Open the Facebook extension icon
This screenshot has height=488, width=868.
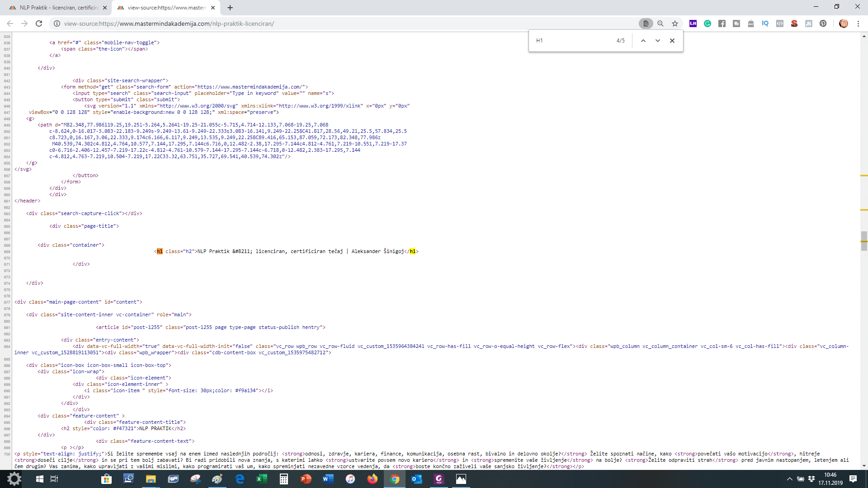tap(722, 23)
